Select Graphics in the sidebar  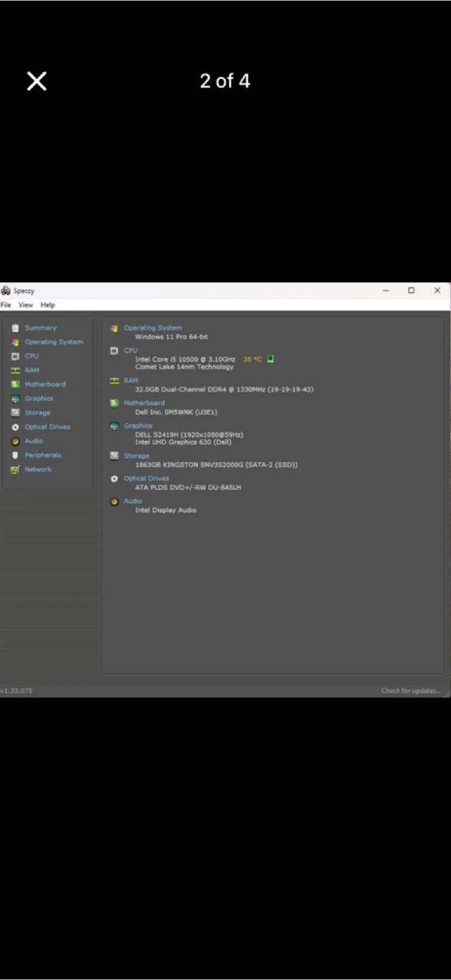pyautogui.click(x=39, y=399)
